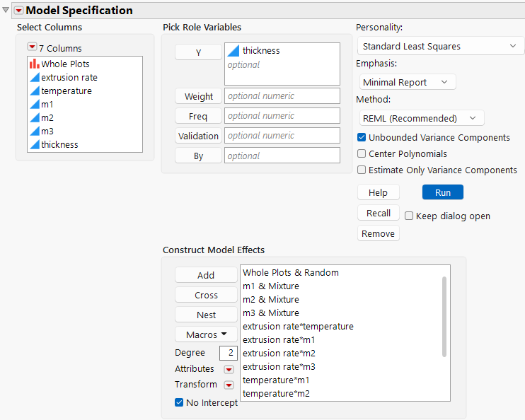Image resolution: width=525 pixels, height=420 pixels.
Task: Click the Attributes red triangle icon
Action: click(x=229, y=369)
